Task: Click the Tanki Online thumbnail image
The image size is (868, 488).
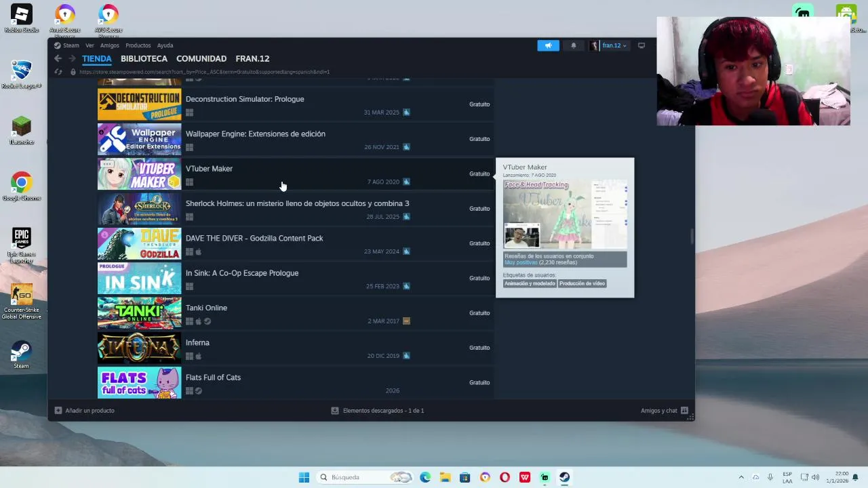Action: click(x=140, y=313)
